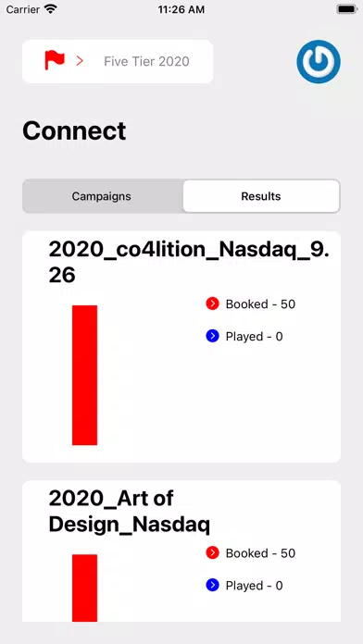This screenshot has width=363, height=644.
Task: Click red chevron next to flag
Action: [x=80, y=61]
